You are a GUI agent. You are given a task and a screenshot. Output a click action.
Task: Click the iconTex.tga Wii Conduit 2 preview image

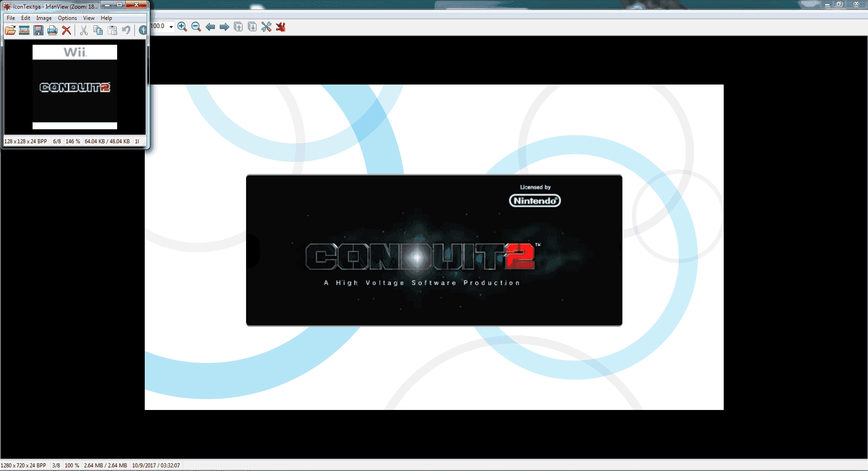(75, 87)
